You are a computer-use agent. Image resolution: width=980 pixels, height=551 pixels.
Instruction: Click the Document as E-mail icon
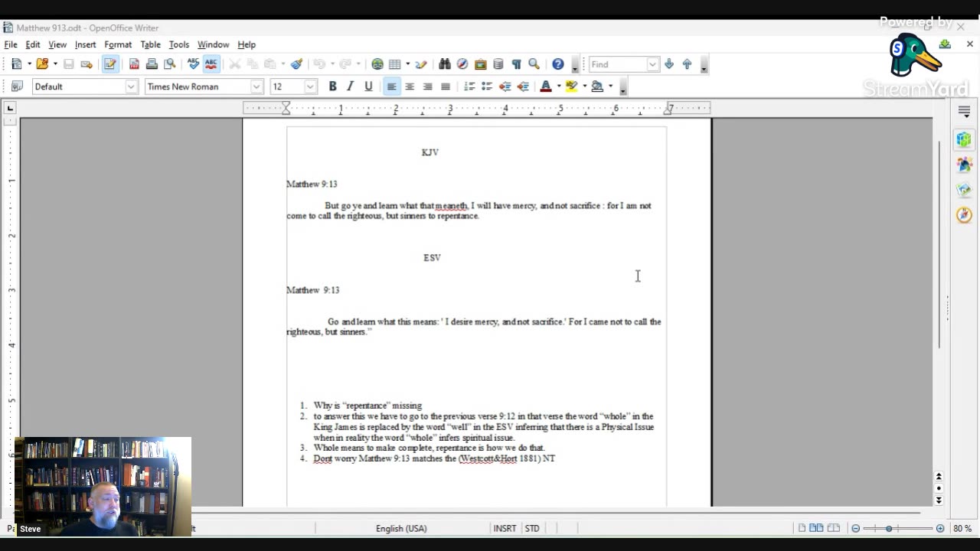point(87,64)
